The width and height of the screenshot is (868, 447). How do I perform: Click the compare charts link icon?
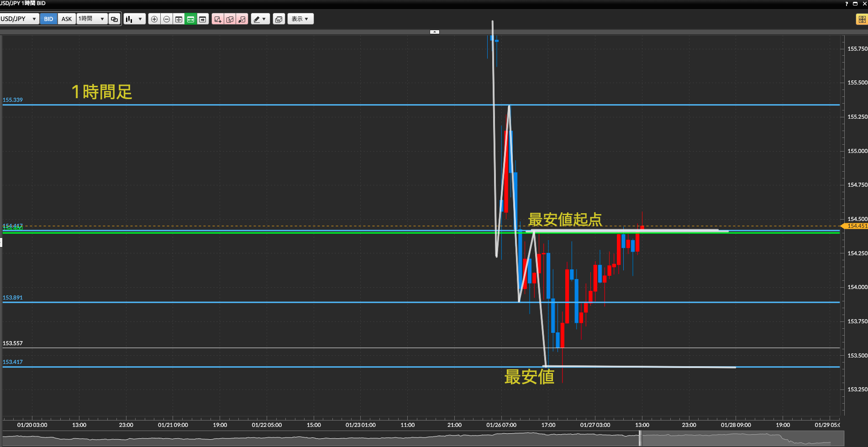point(115,19)
